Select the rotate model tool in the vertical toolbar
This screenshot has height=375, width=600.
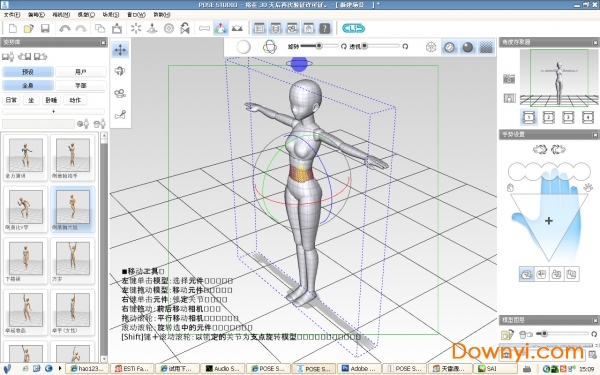click(x=120, y=71)
